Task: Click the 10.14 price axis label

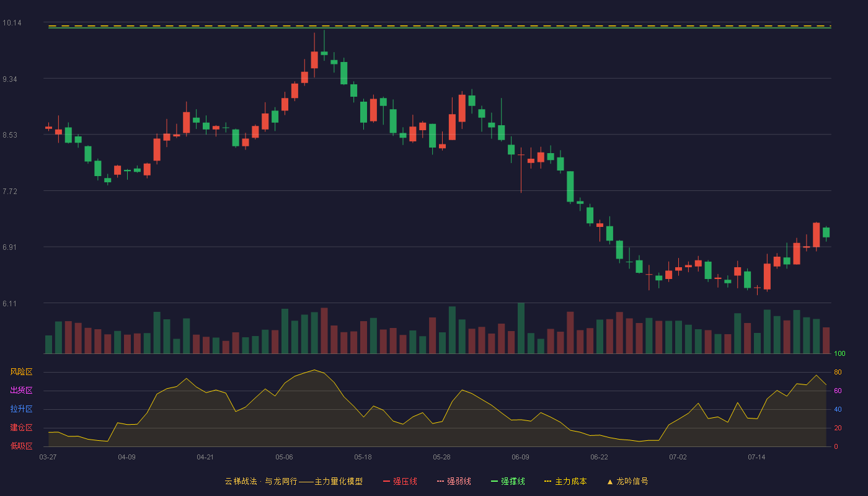Action: point(12,23)
